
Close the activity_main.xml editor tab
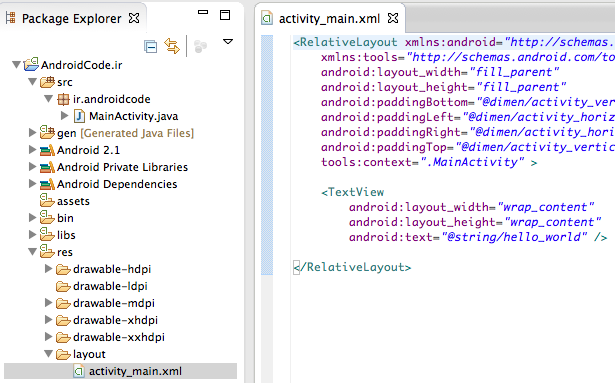393,18
